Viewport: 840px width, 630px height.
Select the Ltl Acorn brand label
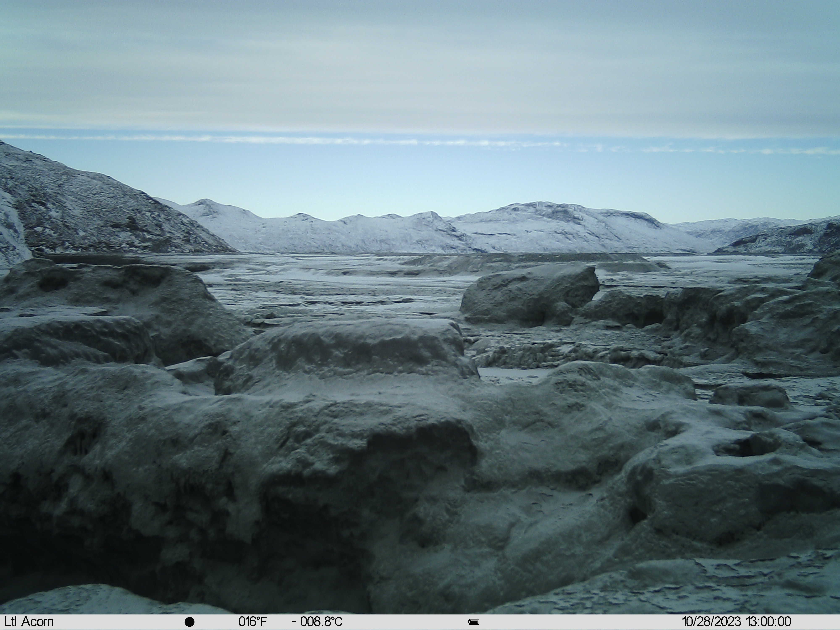click(x=29, y=622)
